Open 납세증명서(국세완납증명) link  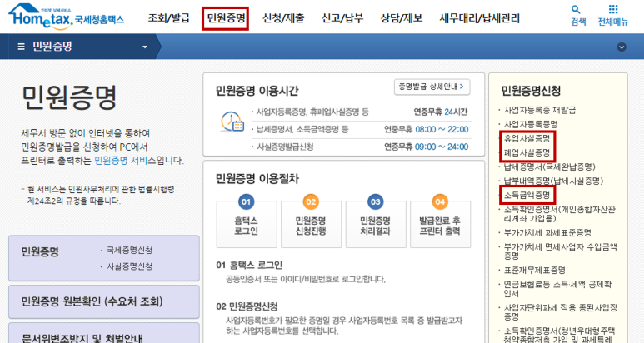(550, 167)
